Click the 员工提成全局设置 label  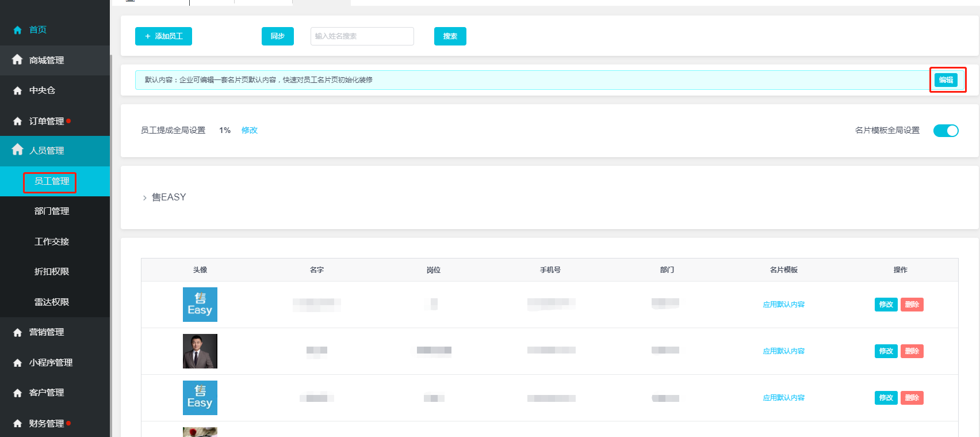pyautogui.click(x=173, y=131)
